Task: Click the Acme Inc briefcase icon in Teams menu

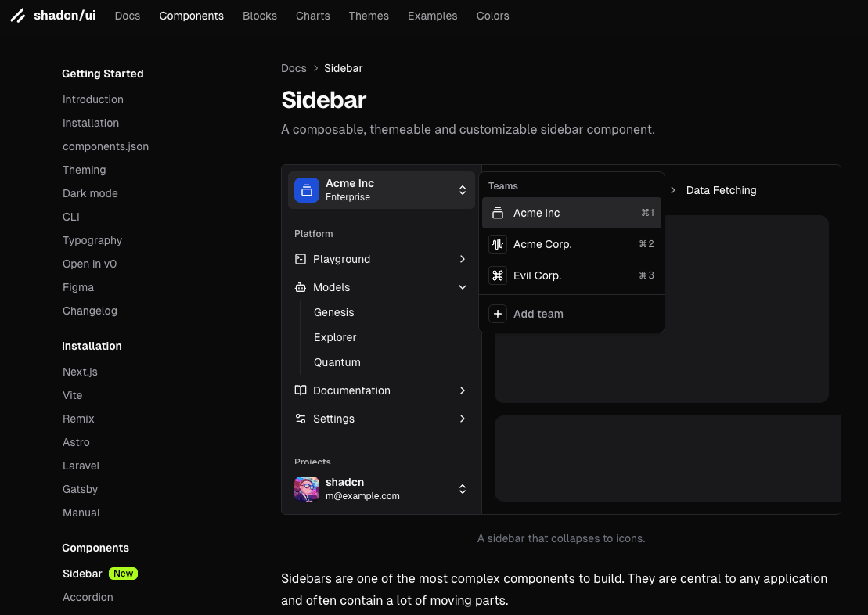Action: pyautogui.click(x=498, y=213)
